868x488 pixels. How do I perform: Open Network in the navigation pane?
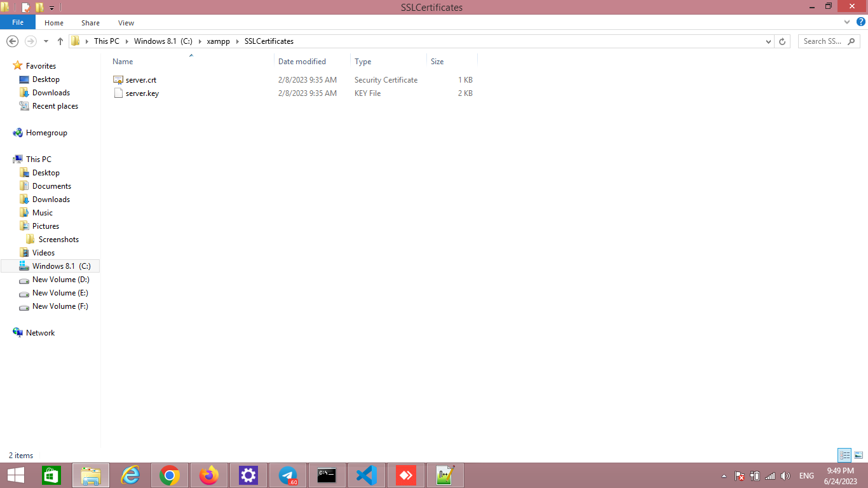(x=40, y=333)
